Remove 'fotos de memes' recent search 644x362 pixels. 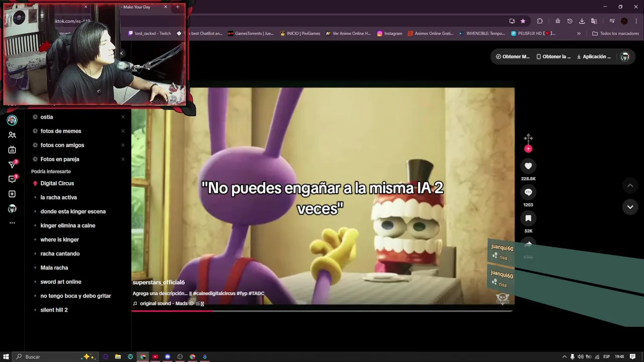click(x=123, y=131)
